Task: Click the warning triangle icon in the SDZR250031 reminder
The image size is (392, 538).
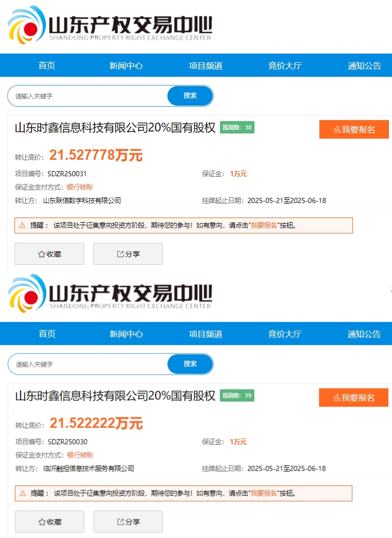Action: tap(22, 225)
